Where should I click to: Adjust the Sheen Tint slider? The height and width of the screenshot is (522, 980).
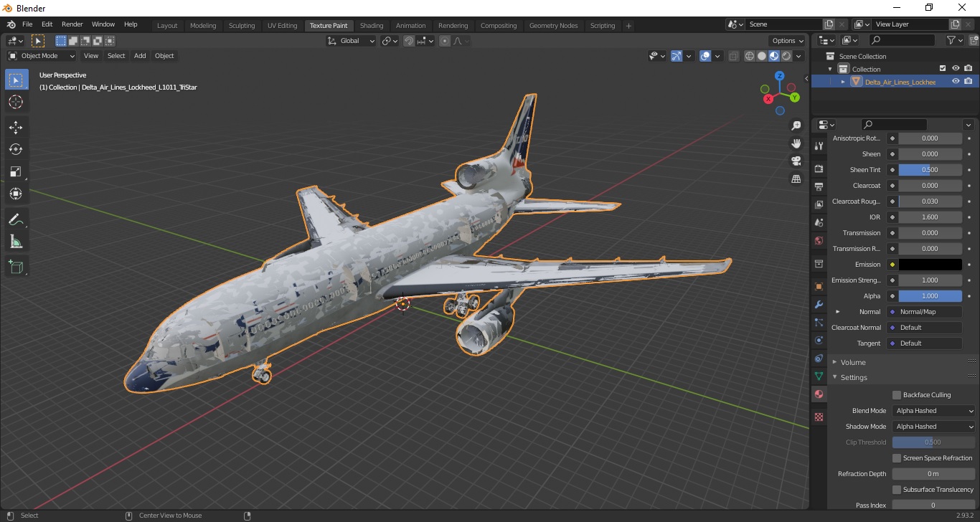pyautogui.click(x=930, y=170)
